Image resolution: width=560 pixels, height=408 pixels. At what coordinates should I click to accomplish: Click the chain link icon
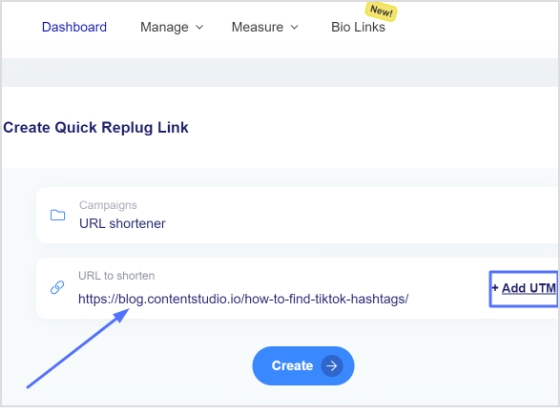pyautogui.click(x=57, y=287)
